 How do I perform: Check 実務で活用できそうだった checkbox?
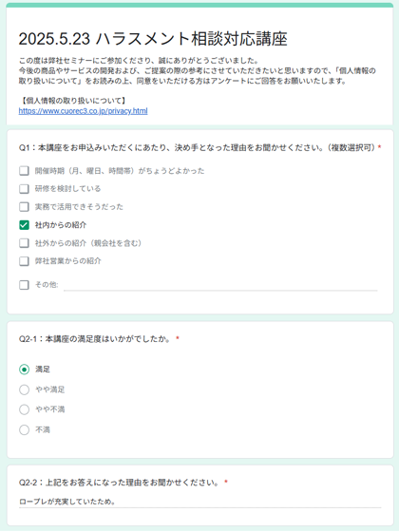click(x=24, y=207)
